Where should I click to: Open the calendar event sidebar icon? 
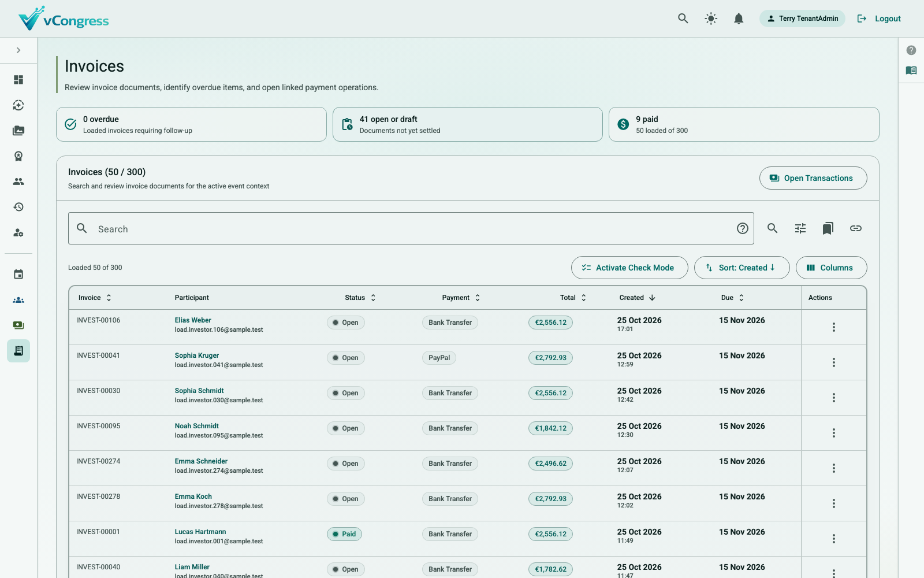[18, 275]
